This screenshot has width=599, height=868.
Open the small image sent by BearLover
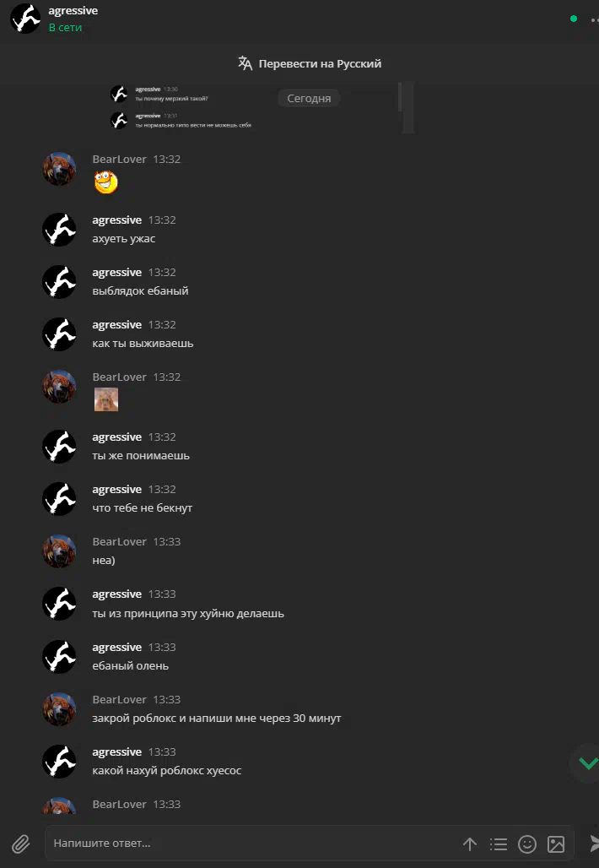[106, 399]
